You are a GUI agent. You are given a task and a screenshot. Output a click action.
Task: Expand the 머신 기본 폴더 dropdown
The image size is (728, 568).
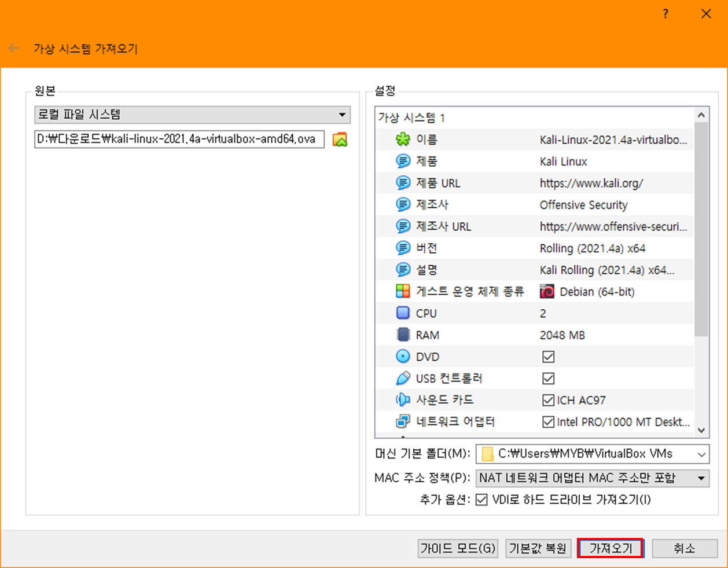pyautogui.click(x=701, y=454)
